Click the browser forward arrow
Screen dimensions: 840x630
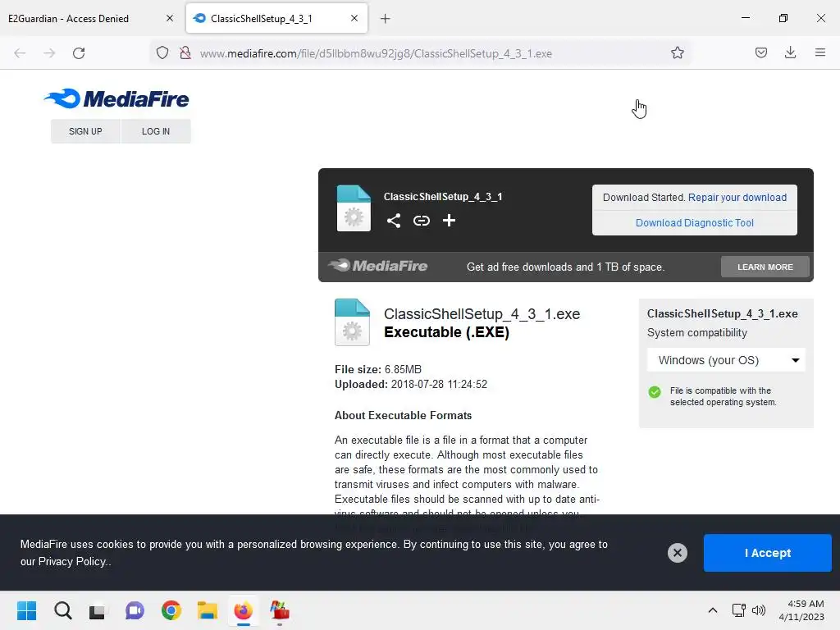point(49,53)
